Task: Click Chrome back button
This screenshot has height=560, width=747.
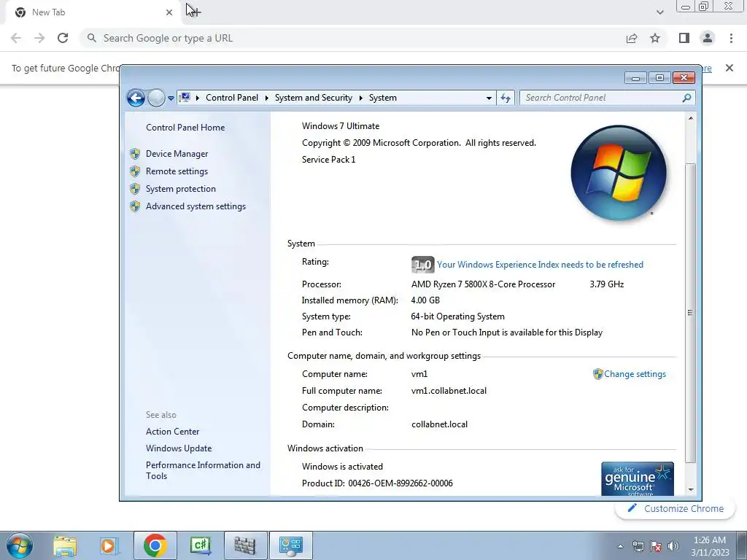Action: pos(16,38)
